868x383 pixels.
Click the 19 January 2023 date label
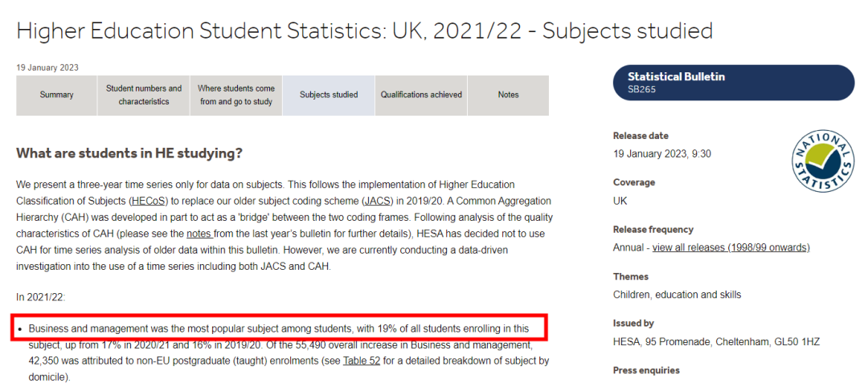coord(47,68)
